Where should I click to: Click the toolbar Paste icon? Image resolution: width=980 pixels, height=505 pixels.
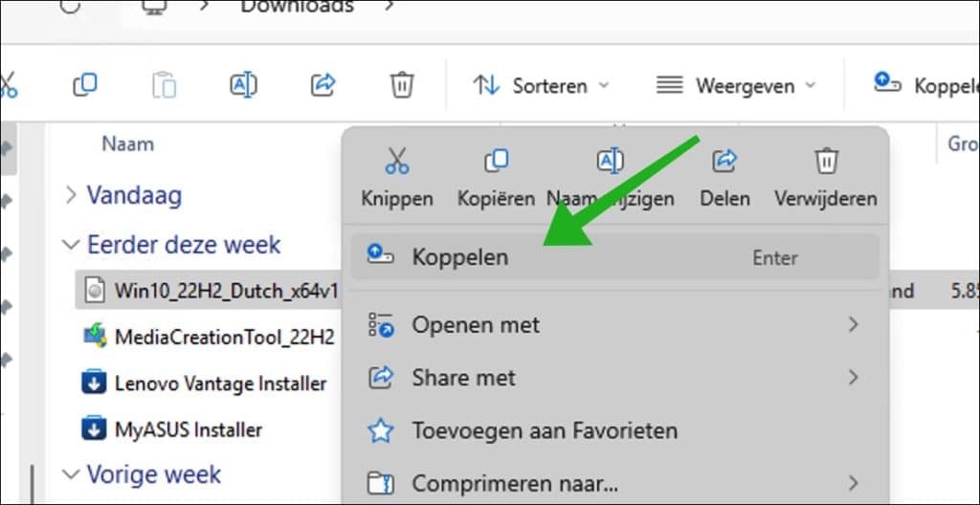(164, 85)
